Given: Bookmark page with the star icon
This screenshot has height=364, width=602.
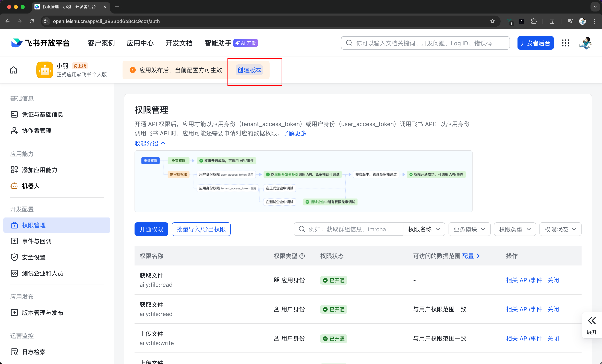Looking at the screenshot, I should tap(492, 21).
